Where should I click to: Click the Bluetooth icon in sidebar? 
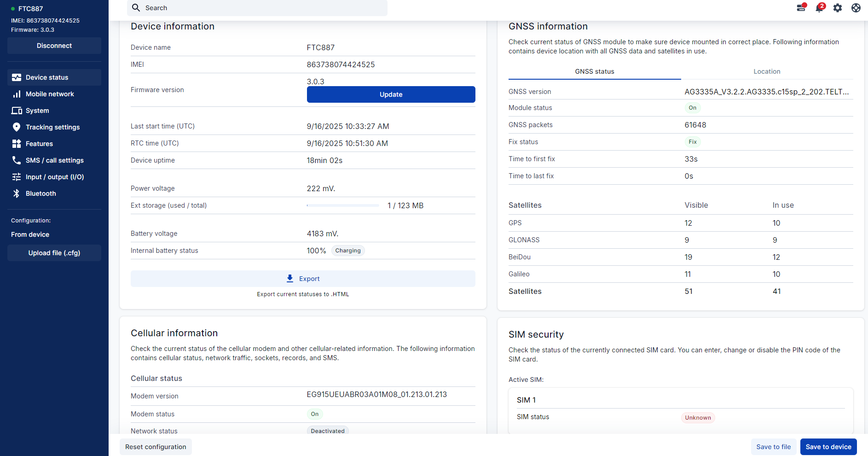pos(17,193)
